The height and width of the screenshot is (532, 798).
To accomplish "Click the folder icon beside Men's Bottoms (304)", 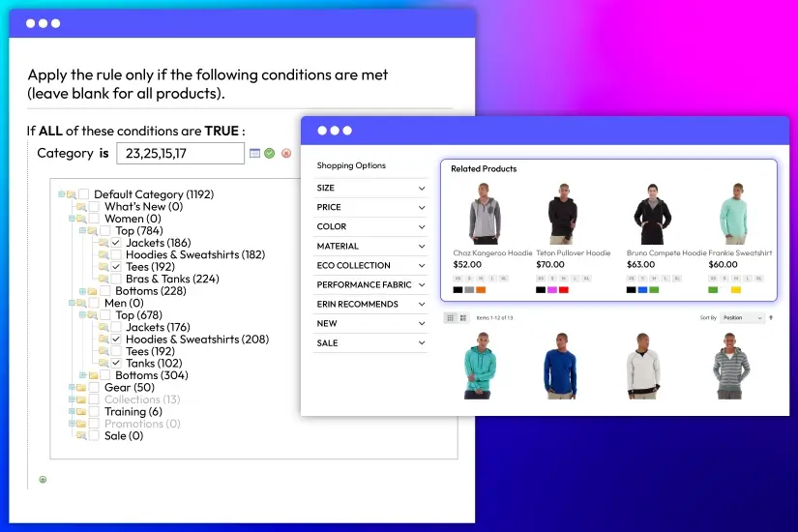I will [93, 375].
